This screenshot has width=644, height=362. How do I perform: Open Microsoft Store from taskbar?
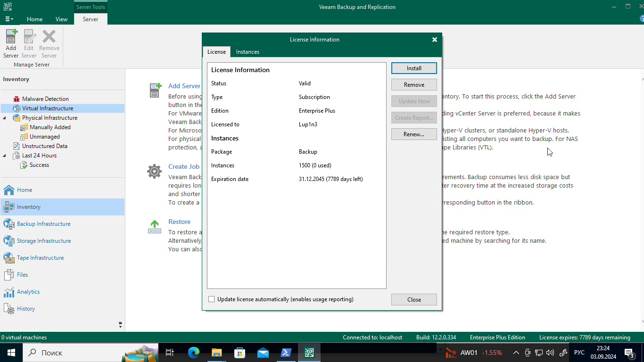[240, 353]
